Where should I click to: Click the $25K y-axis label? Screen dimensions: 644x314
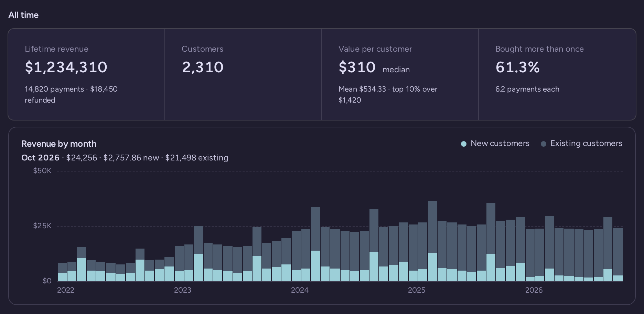pos(42,226)
